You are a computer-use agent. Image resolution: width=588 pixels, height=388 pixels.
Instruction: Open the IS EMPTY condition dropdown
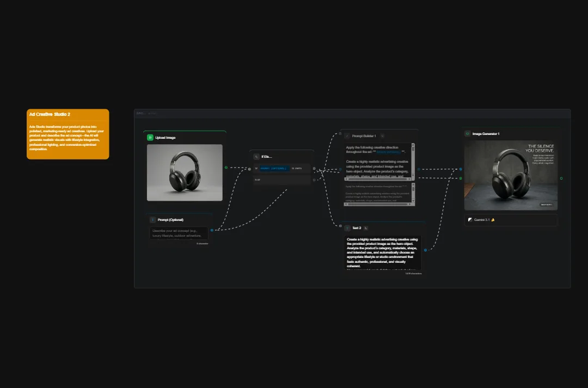click(x=297, y=169)
